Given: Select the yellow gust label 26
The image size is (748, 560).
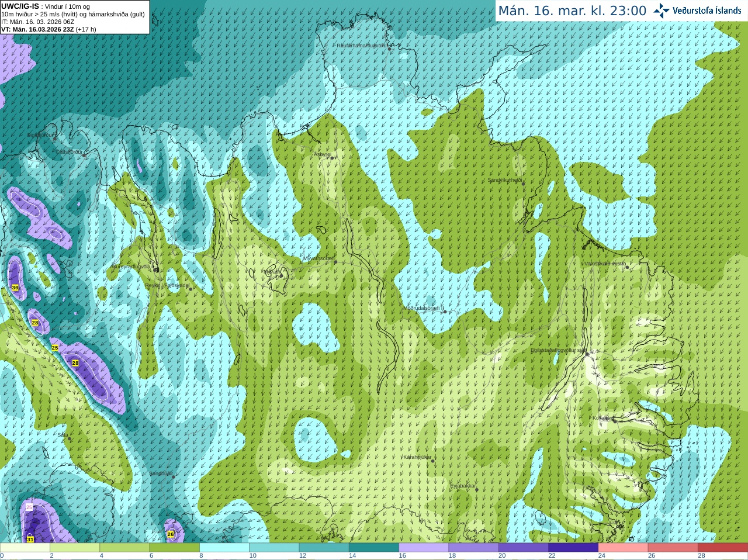Looking at the screenshot, I should click(171, 534).
